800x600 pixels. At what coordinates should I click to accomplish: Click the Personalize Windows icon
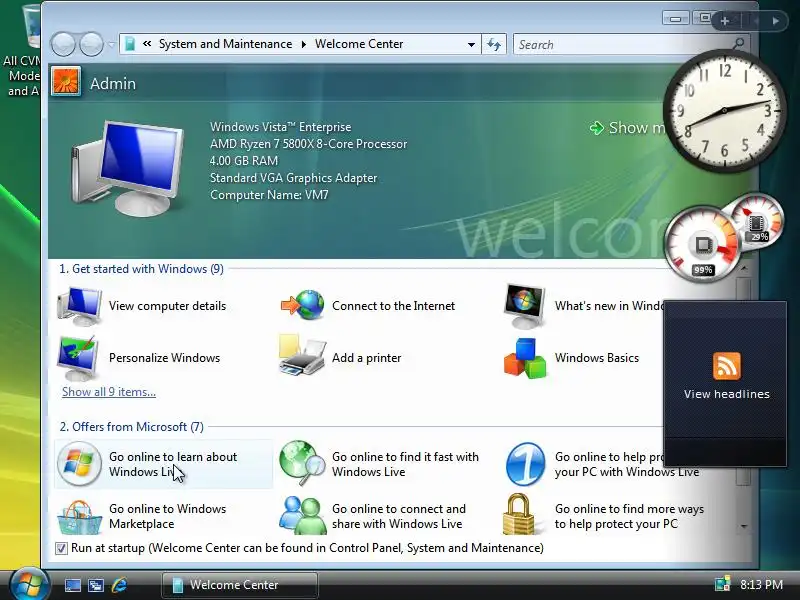point(78,358)
